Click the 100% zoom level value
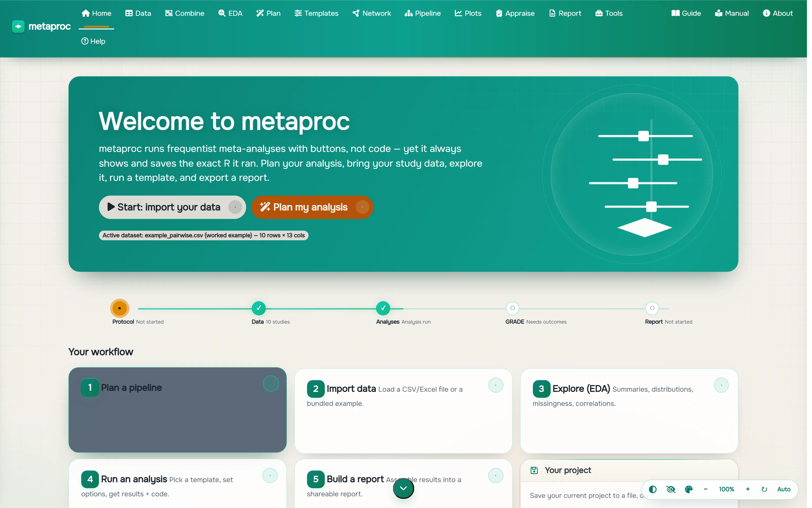 point(726,489)
